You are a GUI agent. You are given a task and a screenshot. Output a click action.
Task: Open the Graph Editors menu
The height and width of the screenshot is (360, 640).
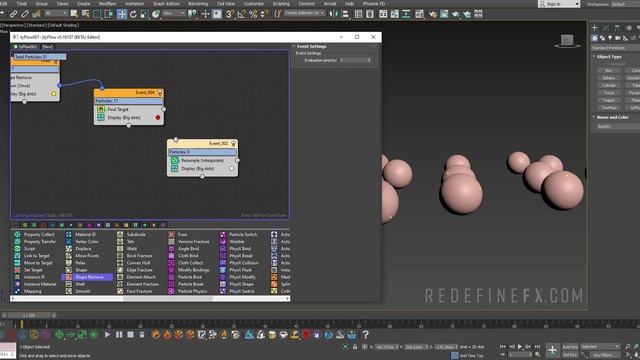click(166, 4)
